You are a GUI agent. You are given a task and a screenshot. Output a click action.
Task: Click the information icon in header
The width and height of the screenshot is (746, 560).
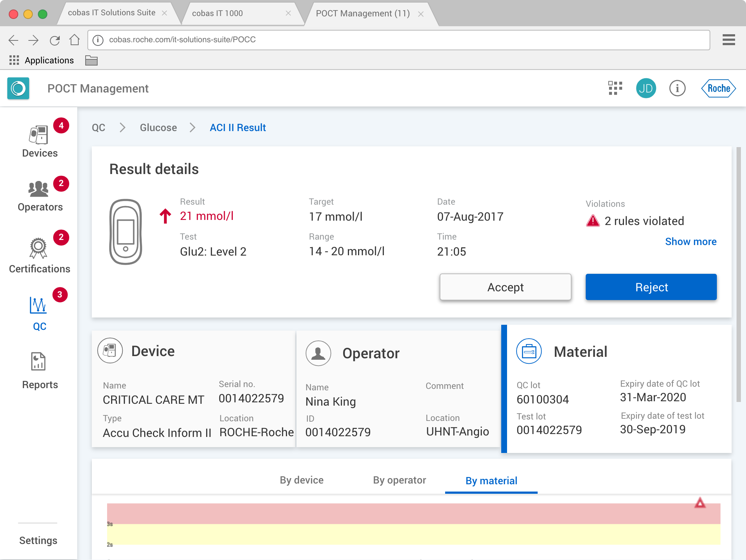pos(677,88)
